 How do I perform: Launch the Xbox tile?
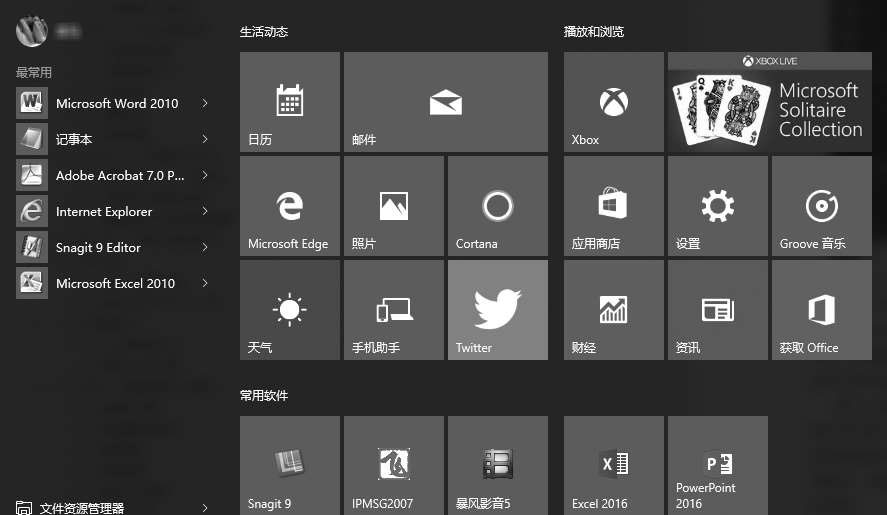[613, 102]
